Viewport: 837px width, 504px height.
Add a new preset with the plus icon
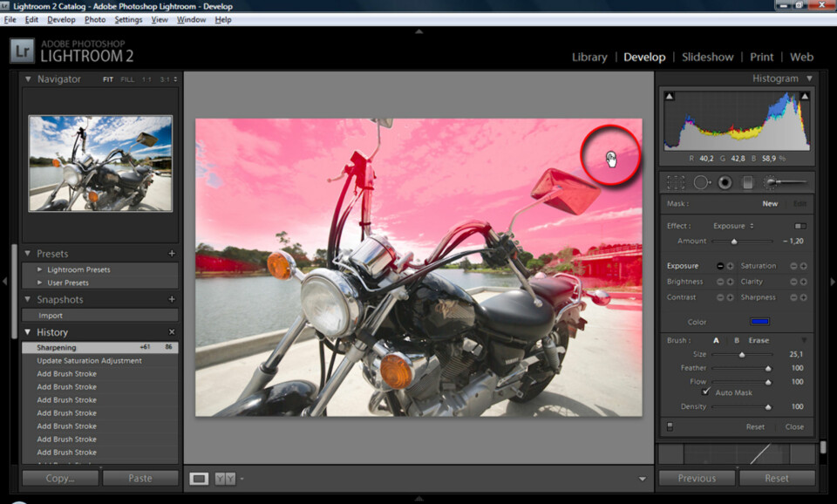172,254
